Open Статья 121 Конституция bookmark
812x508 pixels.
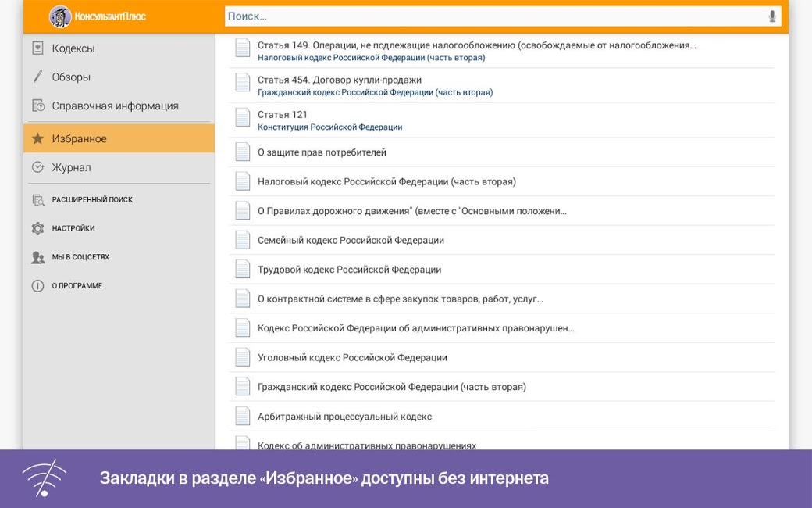[329, 120]
